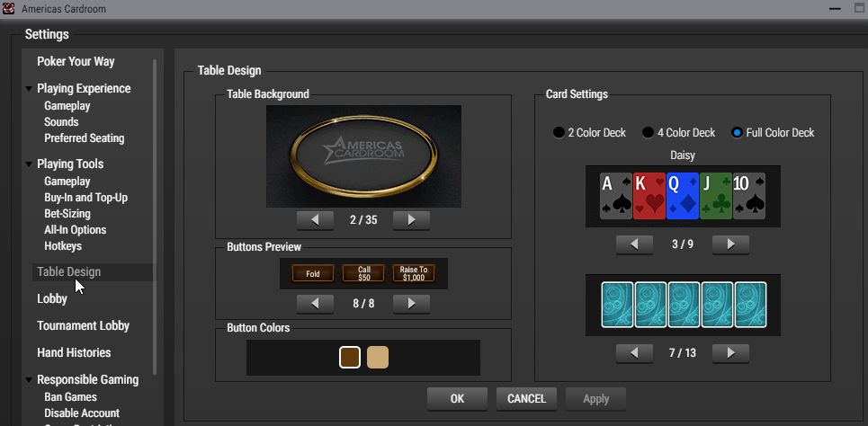Open Gameplay under Playing Experience
868x426 pixels.
67,106
